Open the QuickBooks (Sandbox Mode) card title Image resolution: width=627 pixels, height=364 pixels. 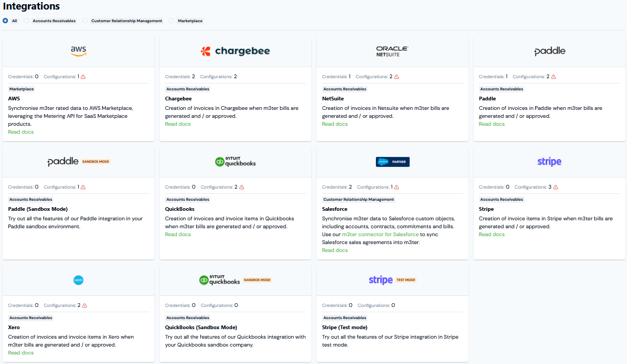point(201,327)
